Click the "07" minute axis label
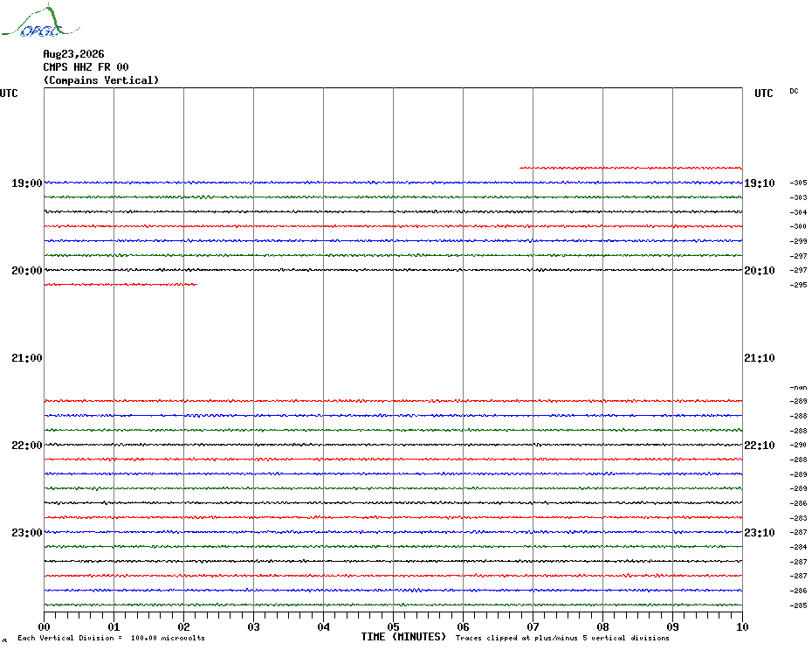Image resolution: width=812 pixels, height=650 pixels. point(533,627)
